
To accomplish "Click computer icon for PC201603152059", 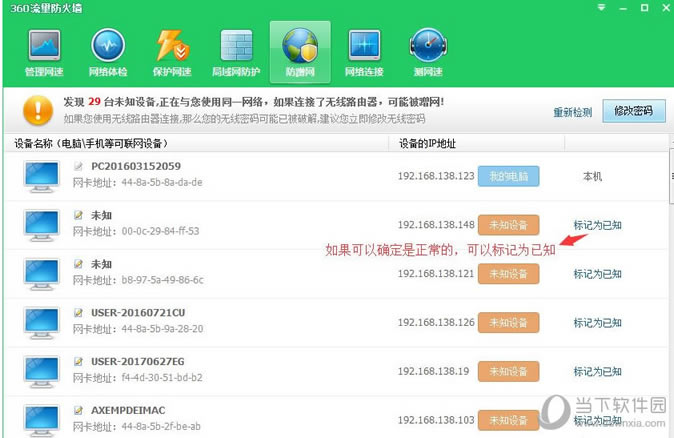I will click(x=41, y=176).
